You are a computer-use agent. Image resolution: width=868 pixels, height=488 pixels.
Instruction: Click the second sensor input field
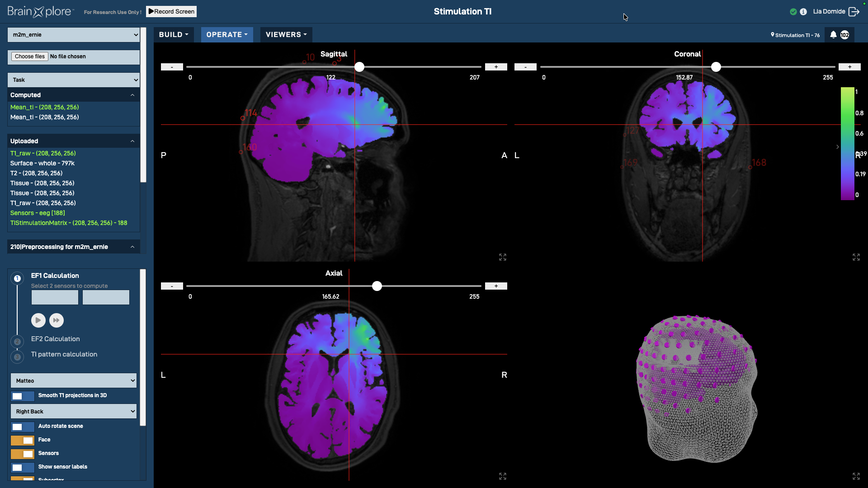click(x=106, y=297)
